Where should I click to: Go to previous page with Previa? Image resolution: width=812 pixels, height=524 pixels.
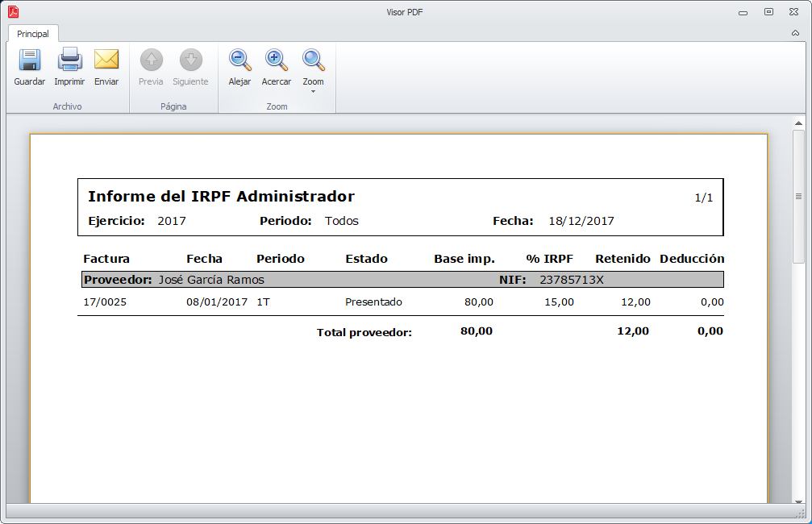151,67
